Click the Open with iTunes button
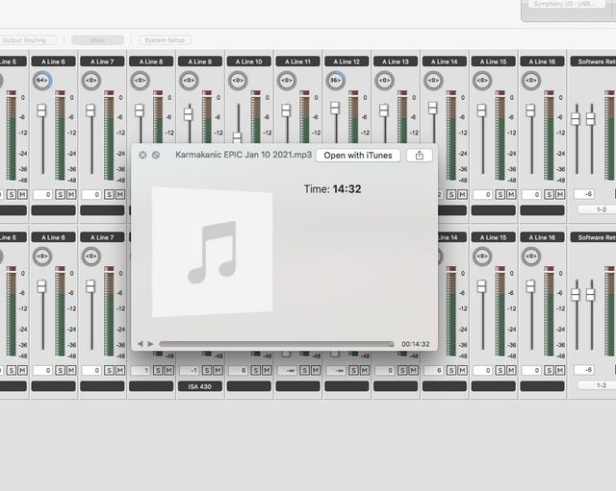 [x=358, y=156]
